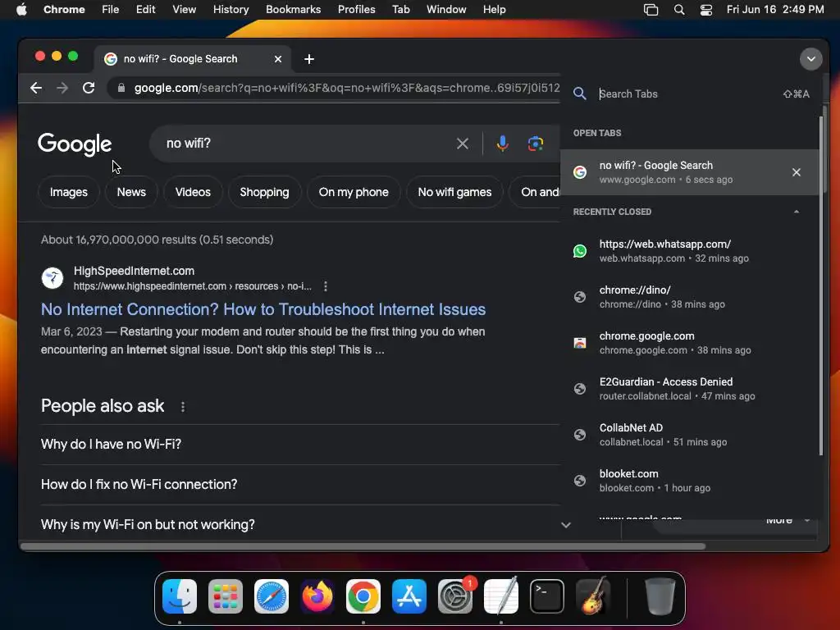
Task: Reload the current page
Action: click(89, 88)
